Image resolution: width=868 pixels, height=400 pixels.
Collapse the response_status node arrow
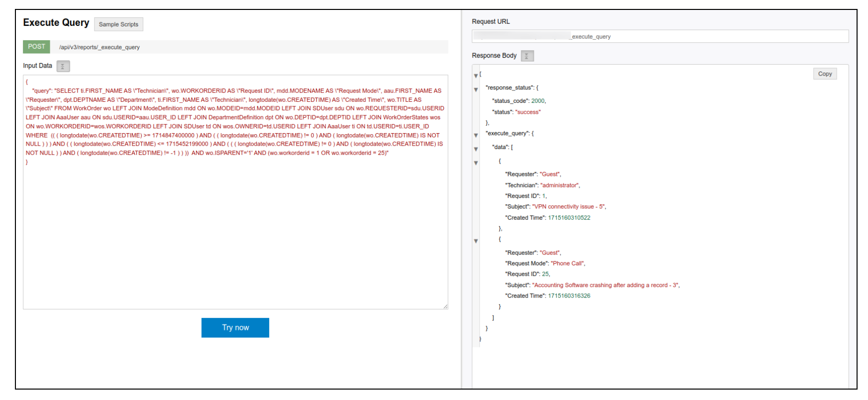click(476, 89)
